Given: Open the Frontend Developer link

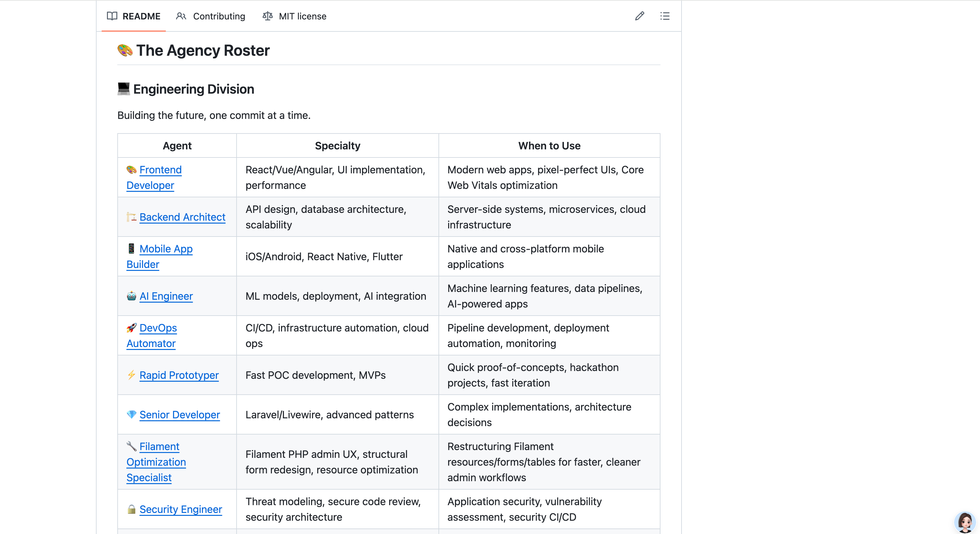Looking at the screenshot, I should pos(154,177).
